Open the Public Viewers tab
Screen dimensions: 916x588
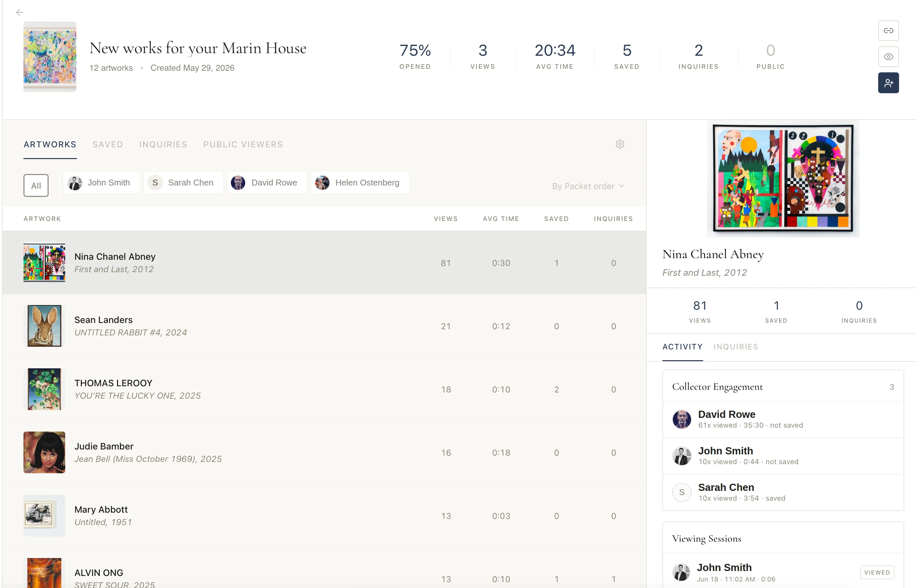[243, 144]
